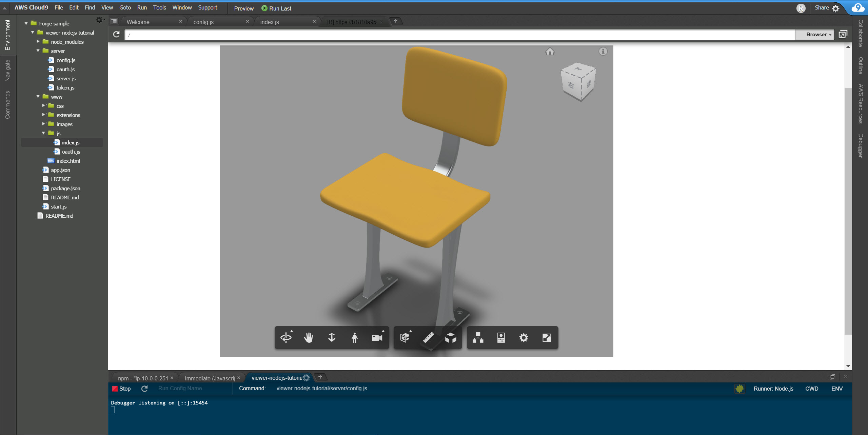Open Cloud9 preferences gear icon
The image size is (868, 435).
[x=836, y=8]
